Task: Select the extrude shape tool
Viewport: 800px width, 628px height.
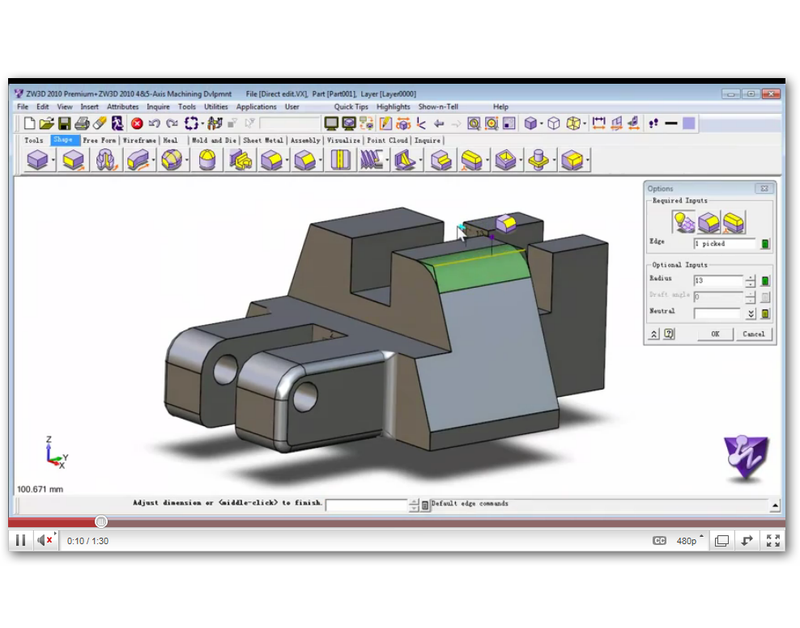Action: (73, 160)
